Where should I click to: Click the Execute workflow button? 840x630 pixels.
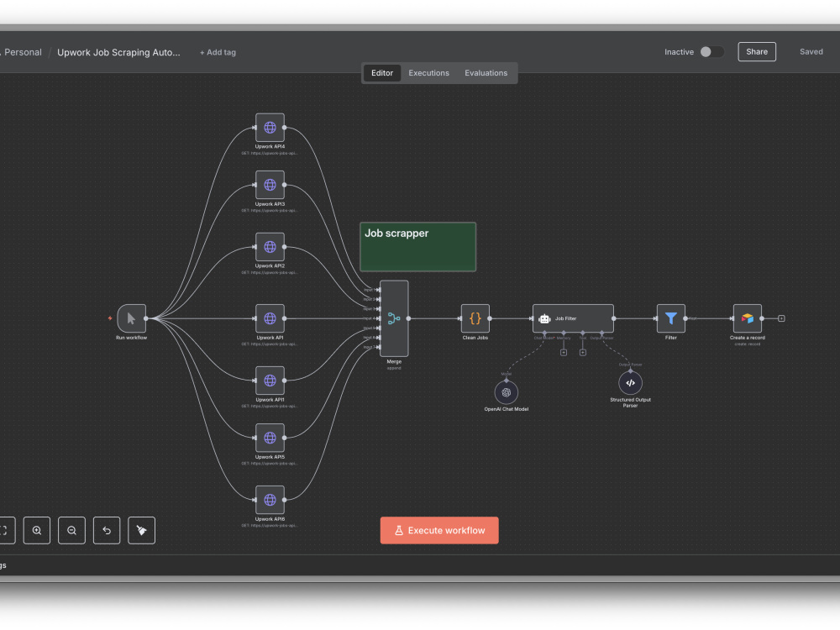[x=439, y=530]
